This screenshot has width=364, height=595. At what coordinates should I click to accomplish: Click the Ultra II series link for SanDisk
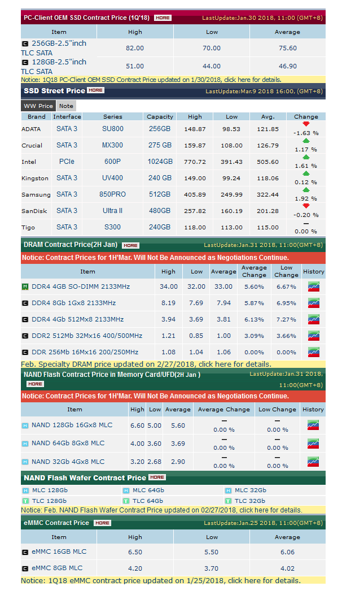[113, 210]
